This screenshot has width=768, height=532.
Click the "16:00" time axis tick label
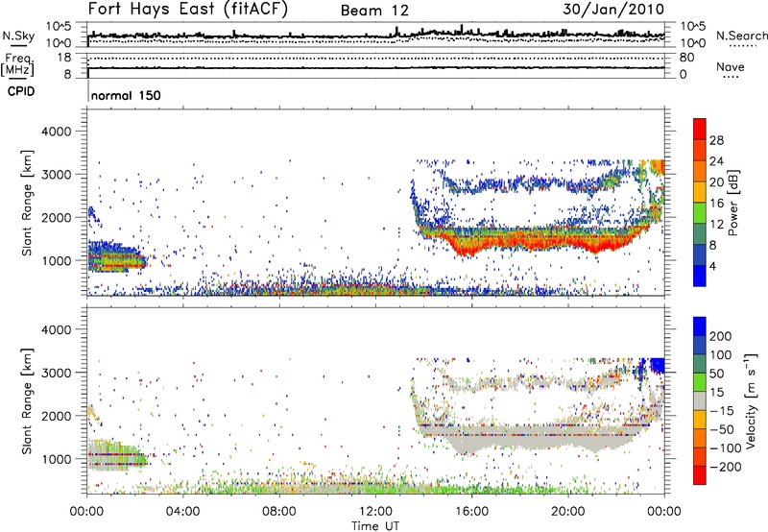click(x=471, y=512)
